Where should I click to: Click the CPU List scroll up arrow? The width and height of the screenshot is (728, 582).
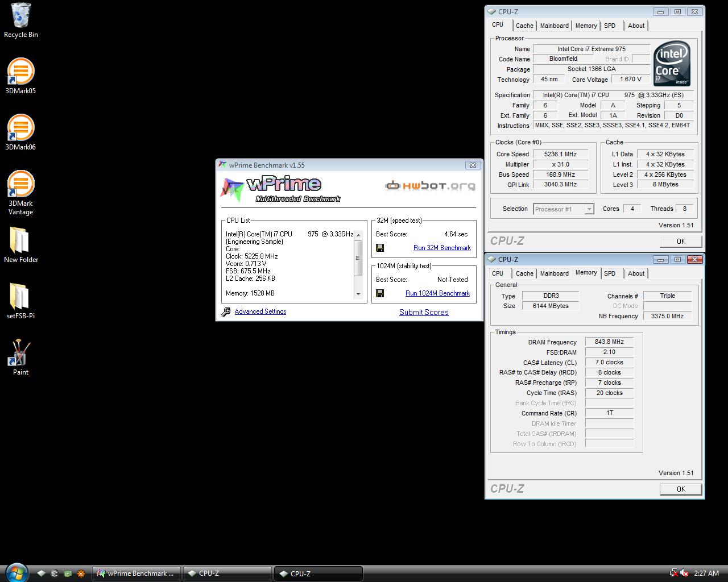(358, 235)
